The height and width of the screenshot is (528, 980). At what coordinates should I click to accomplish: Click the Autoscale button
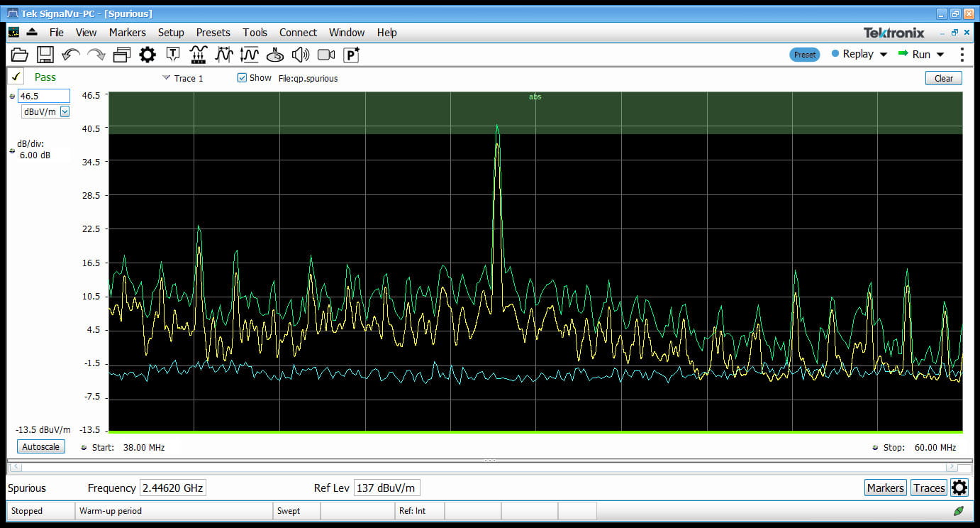(x=40, y=446)
